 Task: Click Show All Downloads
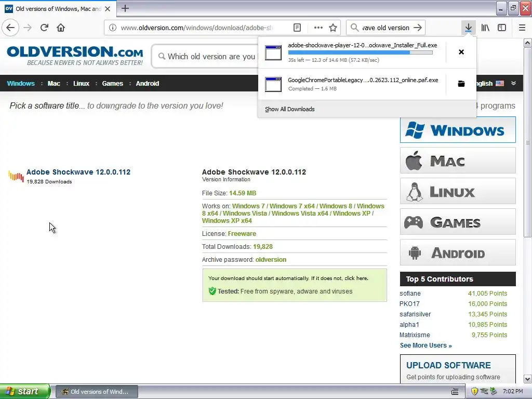pos(290,109)
